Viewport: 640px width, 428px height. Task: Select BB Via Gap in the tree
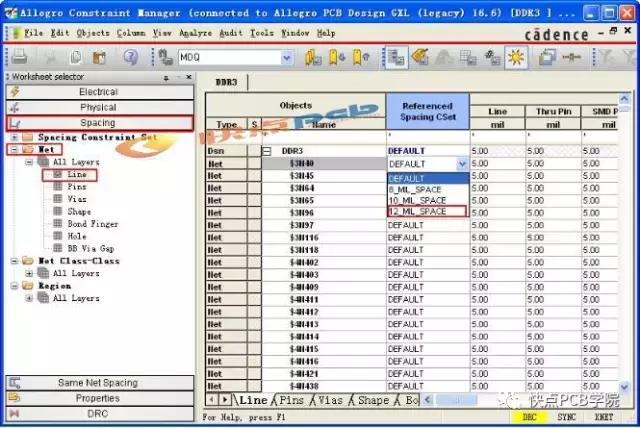click(91, 248)
